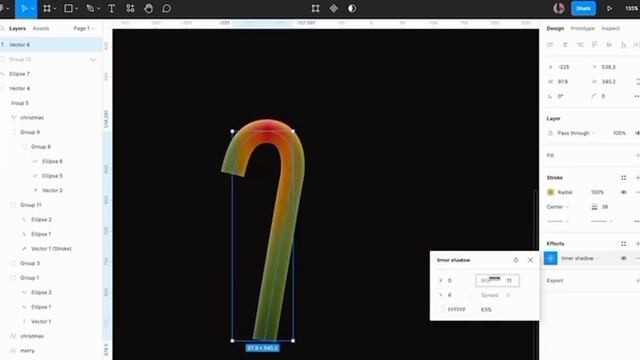Switch to the Layers tab

click(18, 29)
